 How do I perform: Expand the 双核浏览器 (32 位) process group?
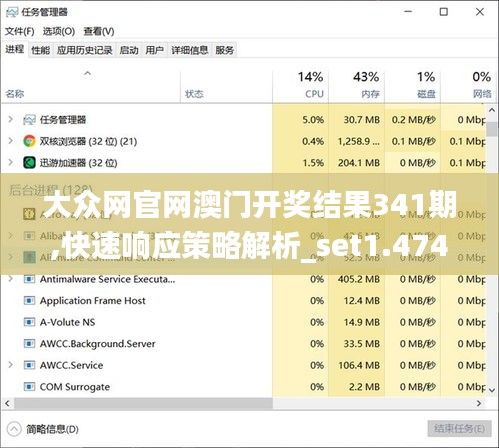[11, 141]
